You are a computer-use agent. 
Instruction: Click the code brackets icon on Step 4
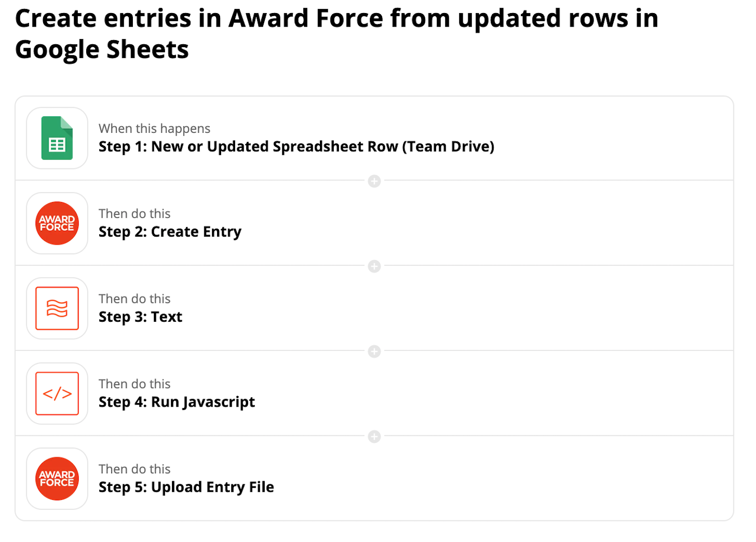point(57,394)
